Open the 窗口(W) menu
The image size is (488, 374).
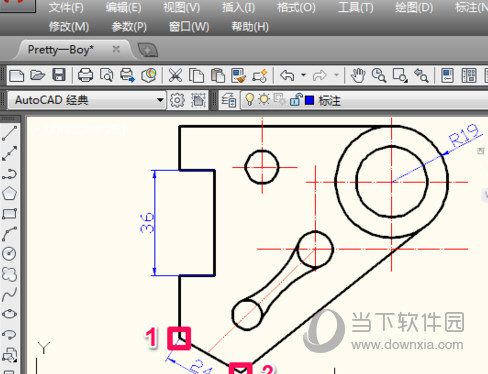tap(189, 26)
